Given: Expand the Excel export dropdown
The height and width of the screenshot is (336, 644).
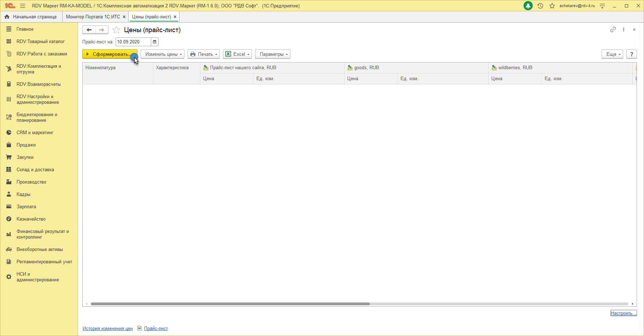Looking at the screenshot, I should [237, 54].
